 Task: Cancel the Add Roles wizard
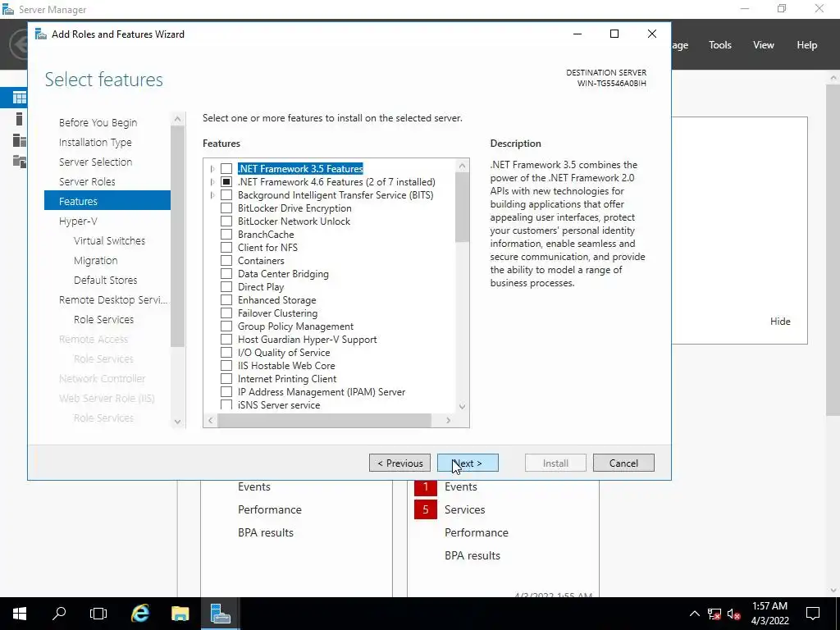[623, 463]
